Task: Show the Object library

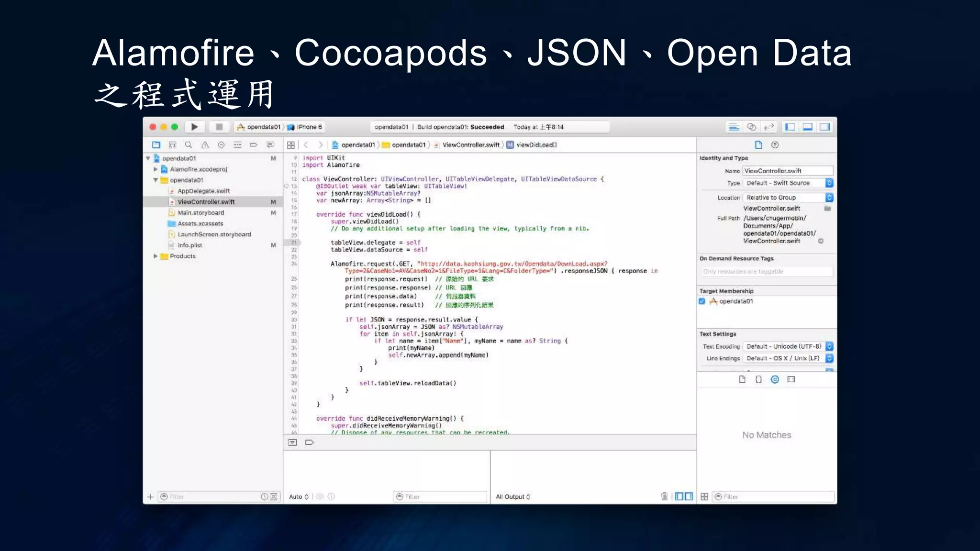Action: click(775, 379)
